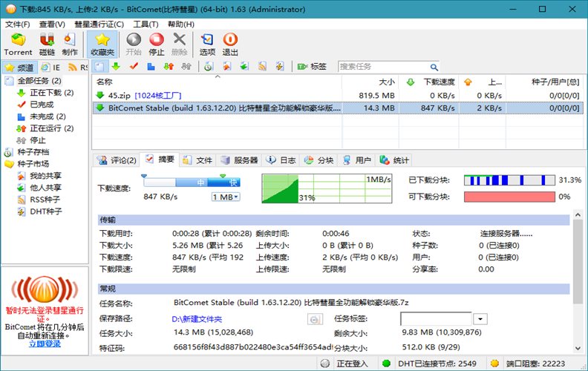
Task: Click 退出 exit icon
Action: (230, 45)
